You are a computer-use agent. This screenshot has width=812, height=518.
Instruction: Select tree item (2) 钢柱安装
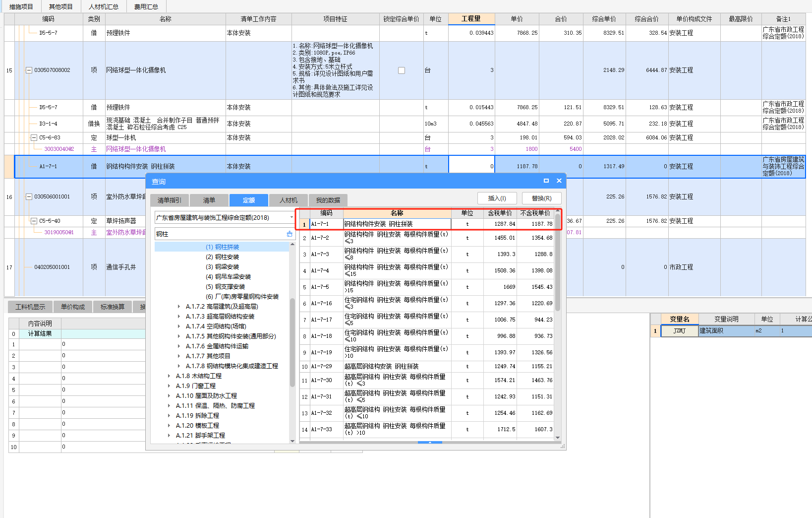[222, 257]
